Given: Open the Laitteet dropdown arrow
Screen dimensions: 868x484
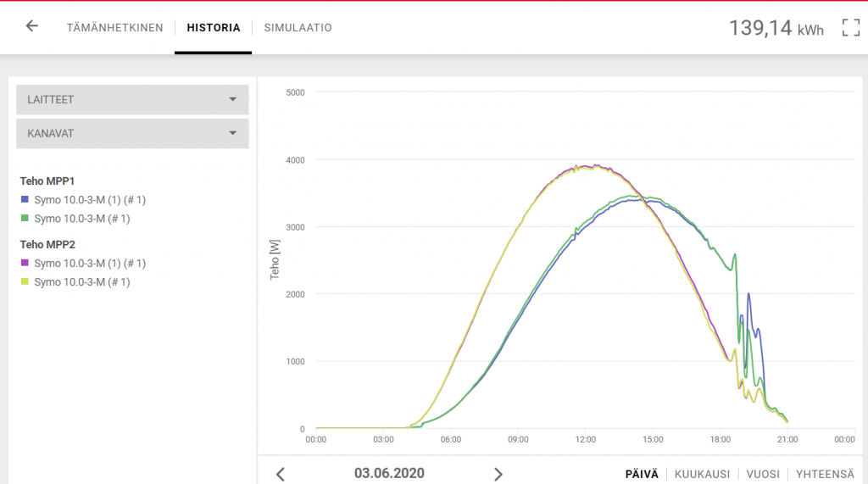Looking at the screenshot, I should point(232,99).
